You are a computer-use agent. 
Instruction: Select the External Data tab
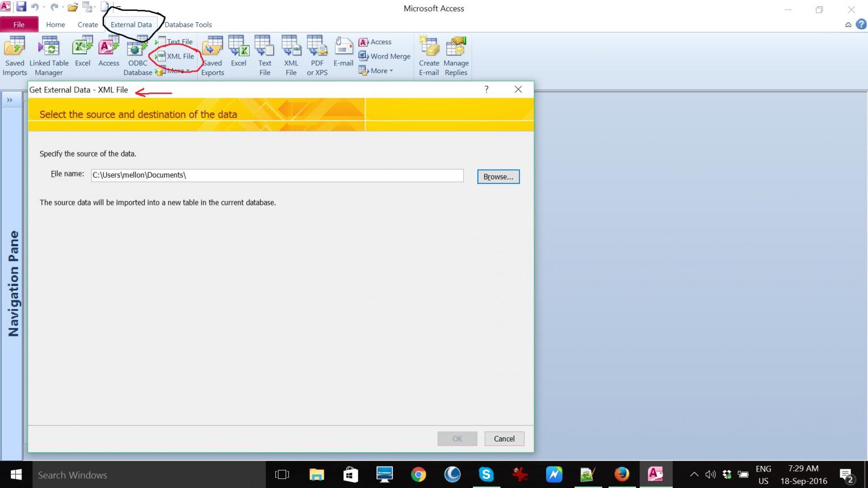(131, 24)
